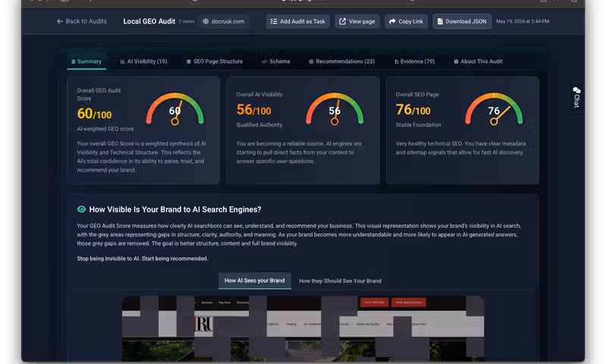Open the Chat side panel
This screenshot has height=364, width=607.
(x=577, y=97)
